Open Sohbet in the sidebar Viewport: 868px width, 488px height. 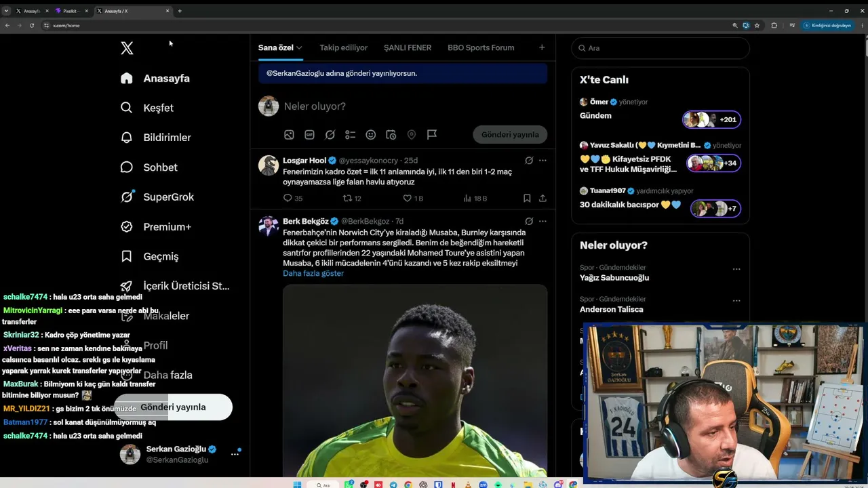pos(149,167)
